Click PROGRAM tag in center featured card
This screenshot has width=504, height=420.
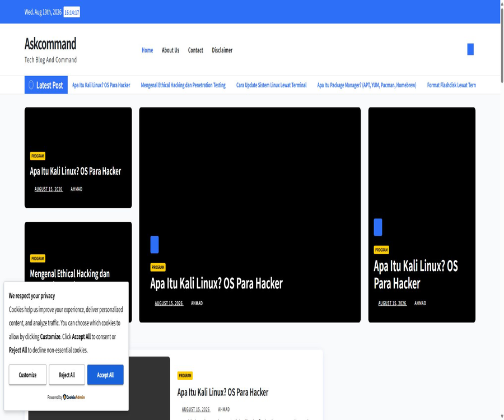tap(158, 267)
